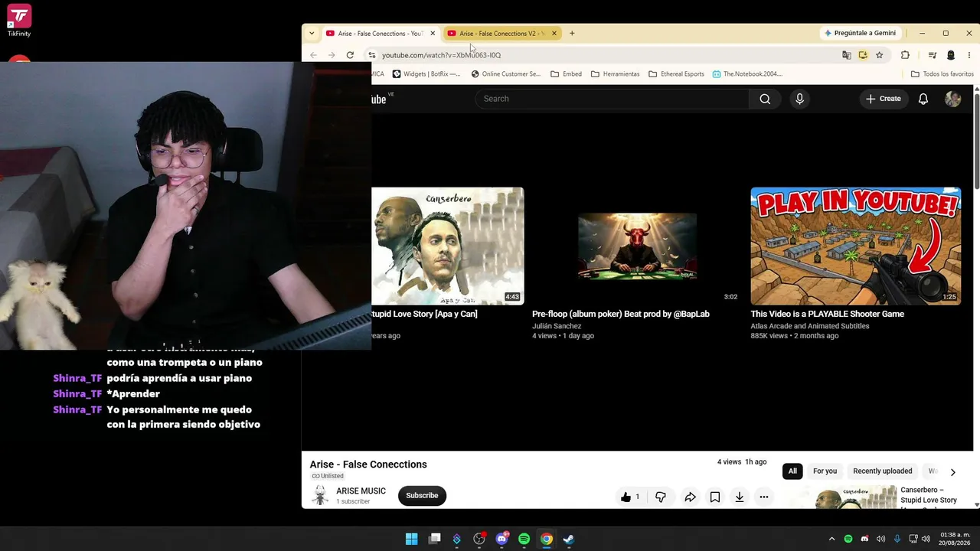Share the video

pyautogui.click(x=690, y=497)
